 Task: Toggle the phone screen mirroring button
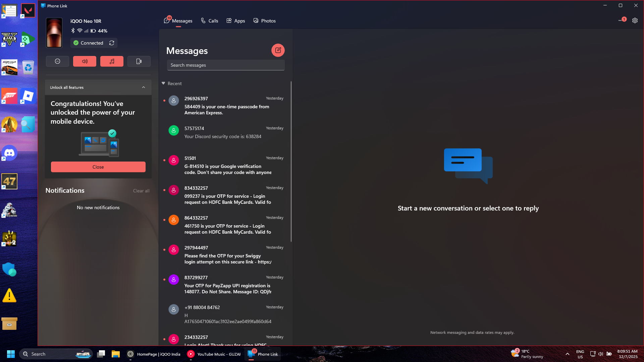[139, 61]
